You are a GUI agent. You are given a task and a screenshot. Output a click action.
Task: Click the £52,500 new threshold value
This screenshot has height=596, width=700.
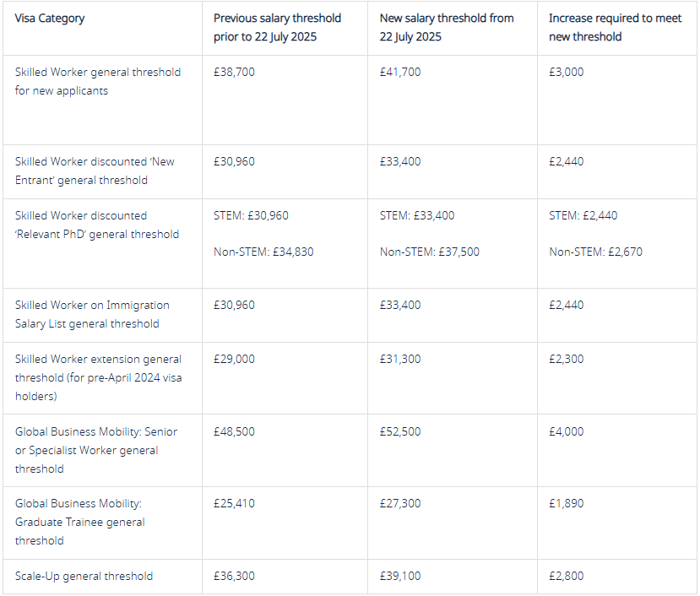[400, 431]
